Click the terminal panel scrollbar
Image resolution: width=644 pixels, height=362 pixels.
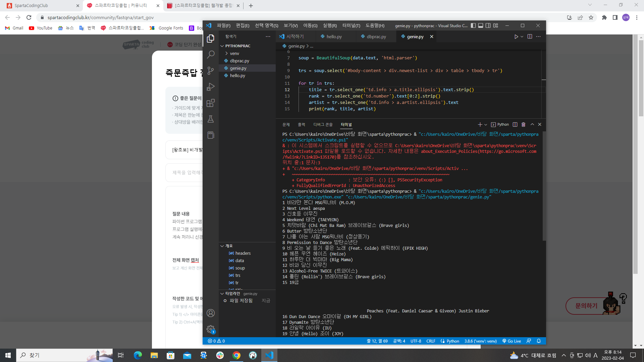click(544, 186)
